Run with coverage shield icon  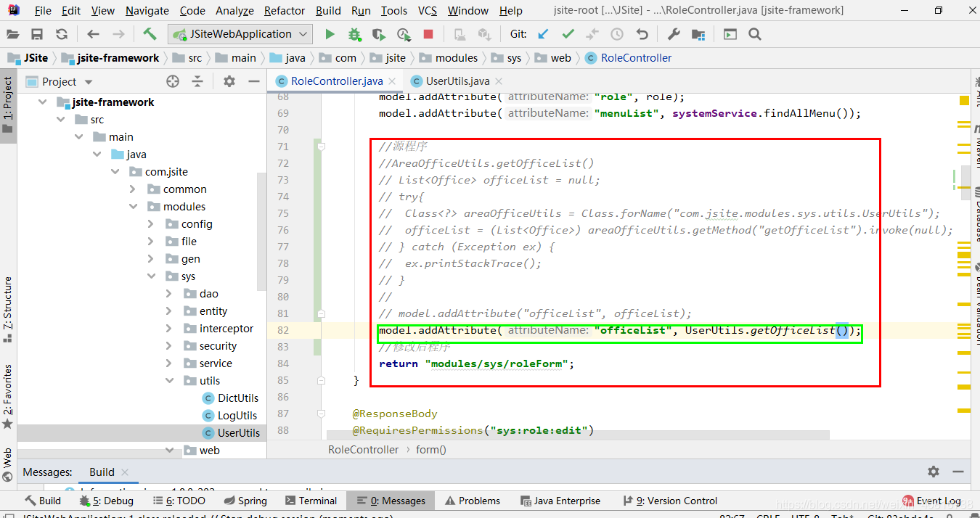(378, 34)
